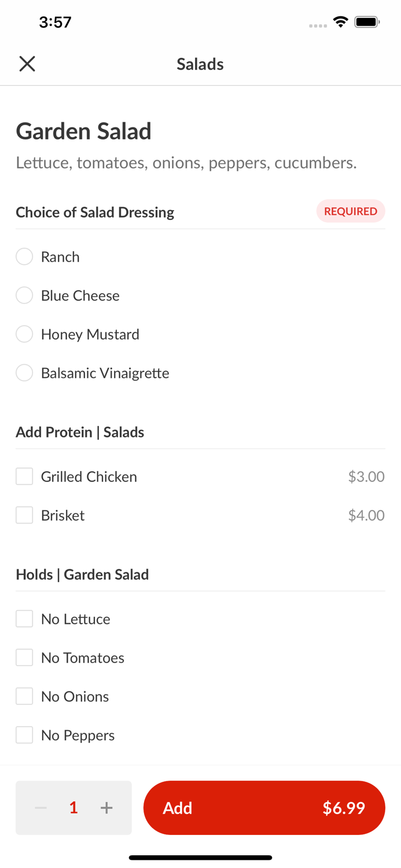Tap the Salads title header
Viewport: 401px width, 868px height.
(200, 64)
